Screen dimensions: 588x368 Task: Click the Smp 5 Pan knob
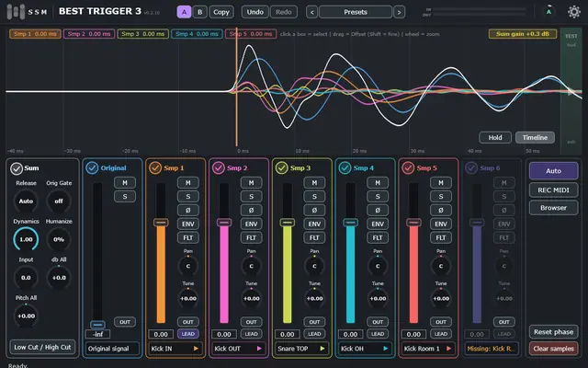coord(441,266)
